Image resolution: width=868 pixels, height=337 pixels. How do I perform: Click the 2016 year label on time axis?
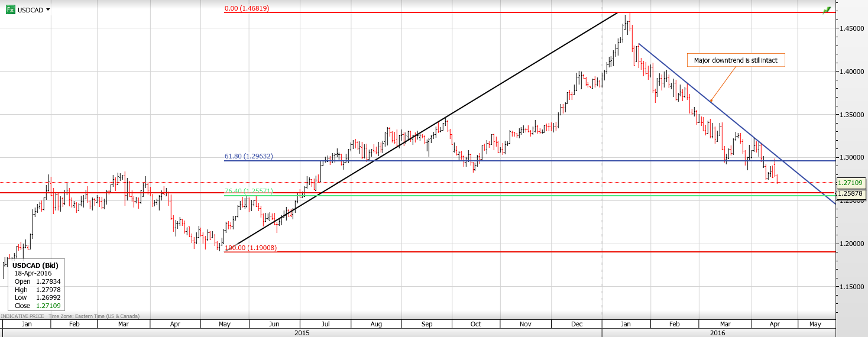[718, 333]
